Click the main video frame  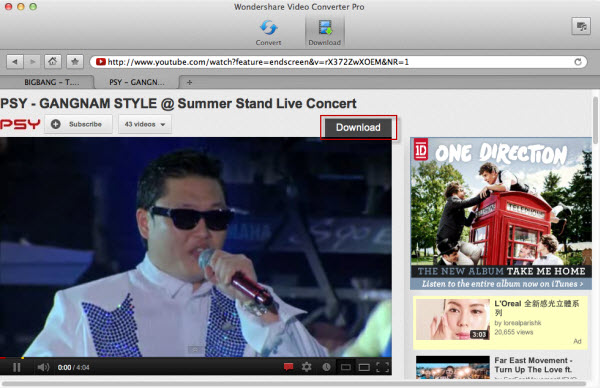pyautogui.click(x=196, y=247)
